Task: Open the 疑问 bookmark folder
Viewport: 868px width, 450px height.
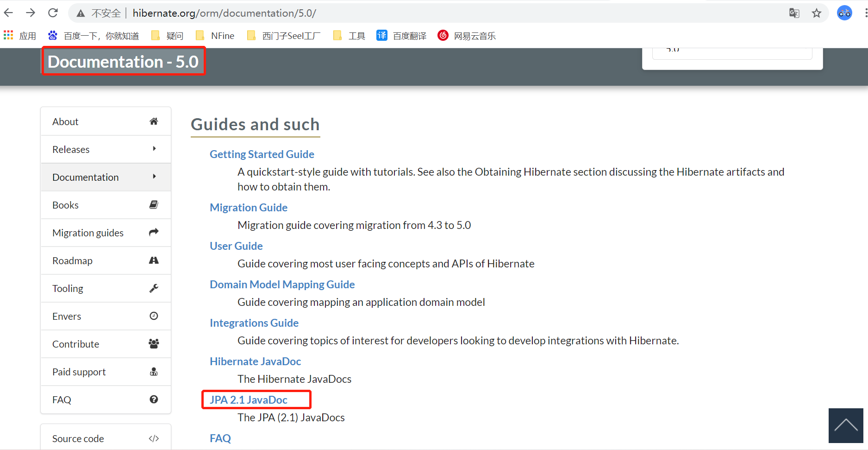Action: (167, 36)
